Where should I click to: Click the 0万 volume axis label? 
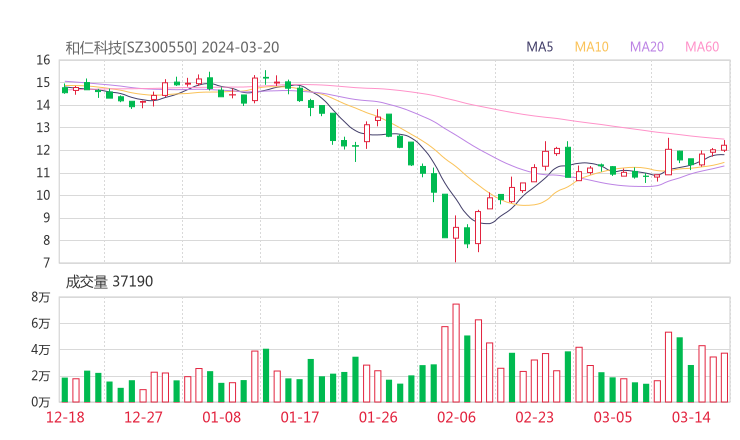pyautogui.click(x=41, y=402)
